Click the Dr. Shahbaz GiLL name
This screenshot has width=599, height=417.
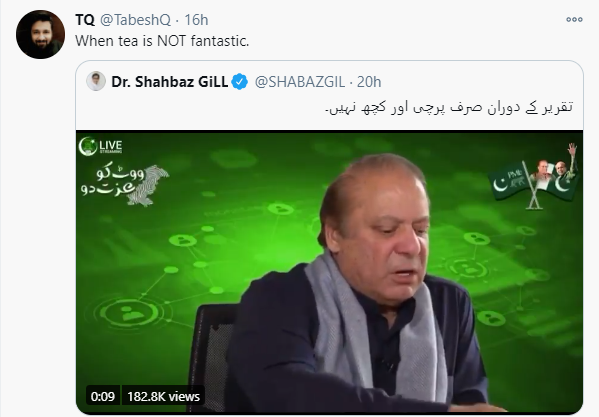[170, 82]
